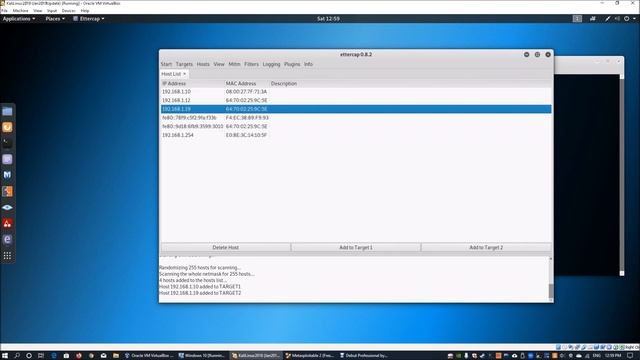Sort by MAC Address column header
Viewport: 640px width, 360px height.
[241, 83]
